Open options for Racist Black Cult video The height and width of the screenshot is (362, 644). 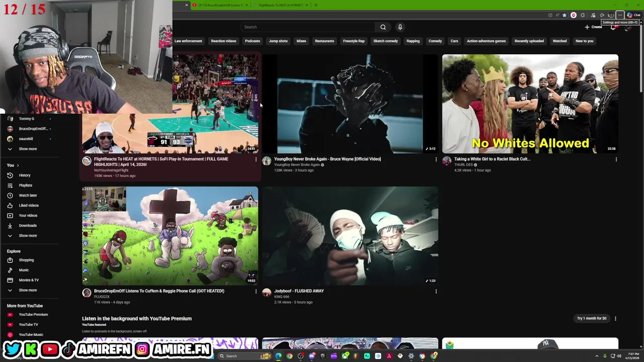pos(616,159)
